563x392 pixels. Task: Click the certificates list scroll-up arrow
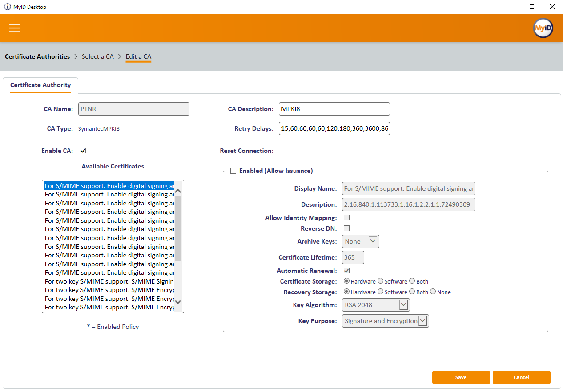pos(178,191)
